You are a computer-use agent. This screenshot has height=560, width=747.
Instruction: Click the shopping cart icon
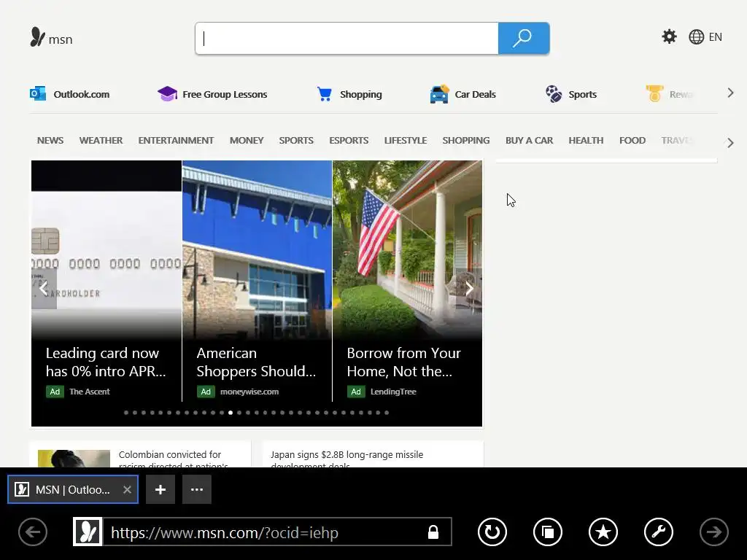[x=325, y=94]
